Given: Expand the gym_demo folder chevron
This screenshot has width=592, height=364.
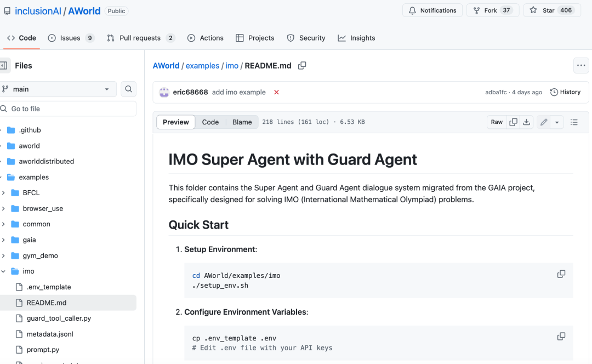Looking at the screenshot, I should 3,255.
